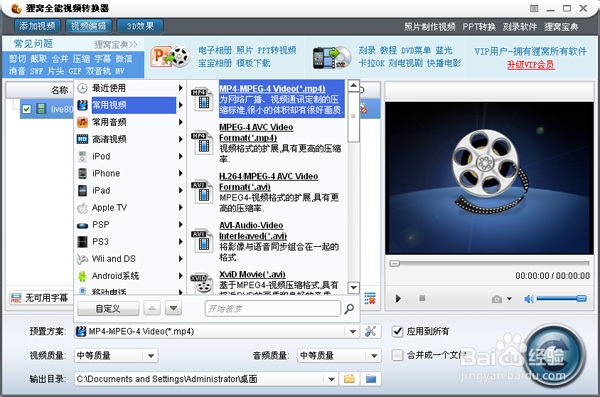Adjust the volume slider
This screenshot has height=397, width=600.
coord(561,299)
